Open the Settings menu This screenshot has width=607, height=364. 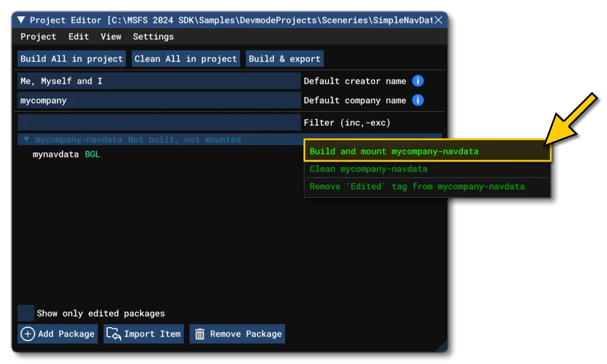pos(153,36)
